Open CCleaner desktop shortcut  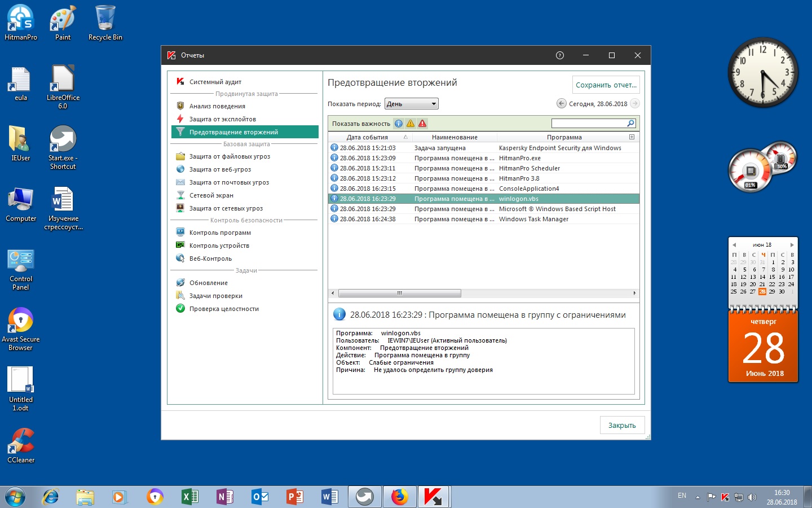21,445
